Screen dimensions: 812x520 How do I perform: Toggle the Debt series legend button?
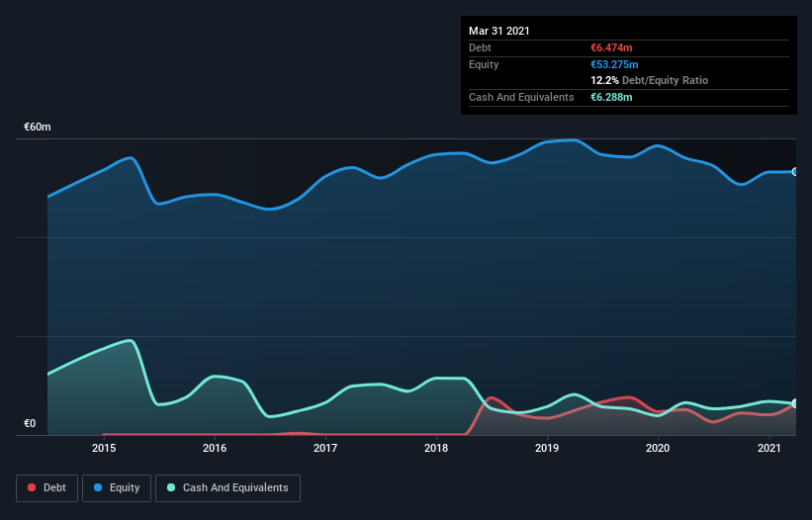pyautogui.click(x=46, y=488)
